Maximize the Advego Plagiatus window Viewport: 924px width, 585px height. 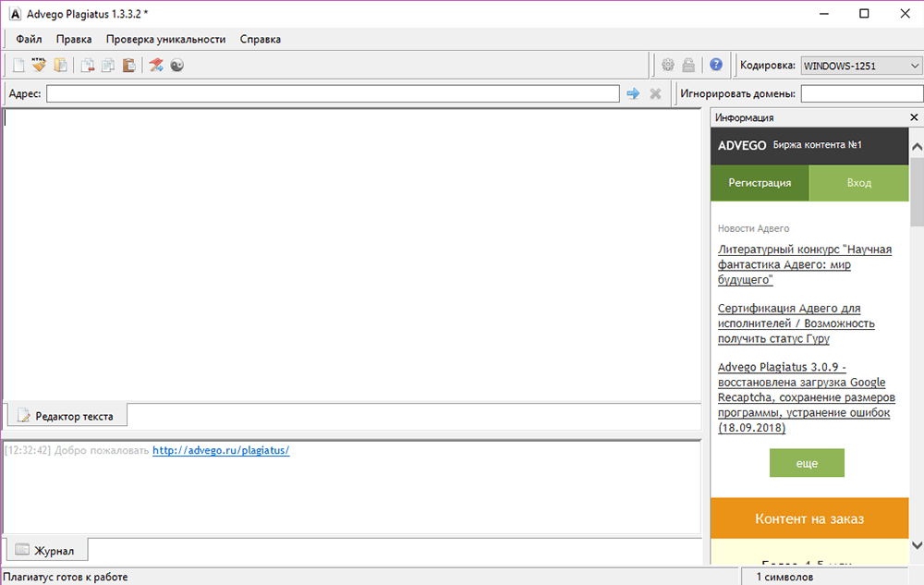coord(864,14)
